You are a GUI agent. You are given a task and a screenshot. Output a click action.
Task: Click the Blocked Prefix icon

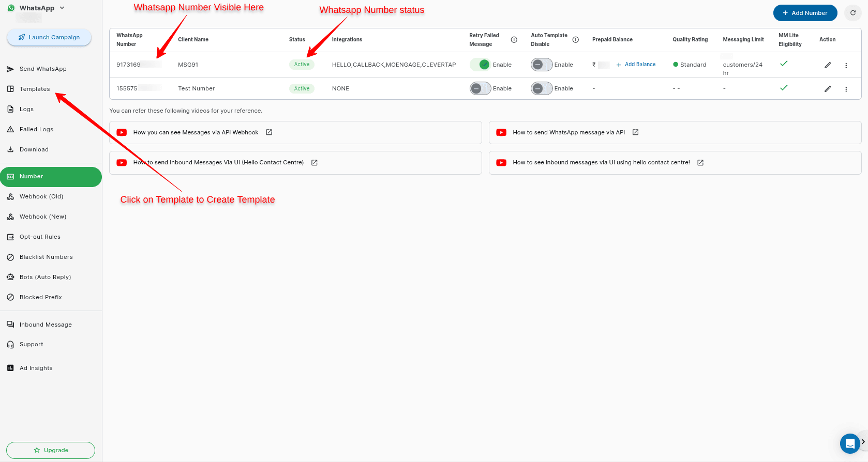pyautogui.click(x=10, y=297)
